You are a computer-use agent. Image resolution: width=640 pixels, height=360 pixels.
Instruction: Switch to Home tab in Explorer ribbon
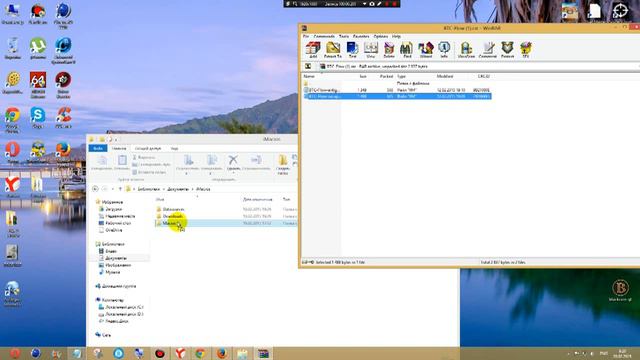tap(119, 149)
